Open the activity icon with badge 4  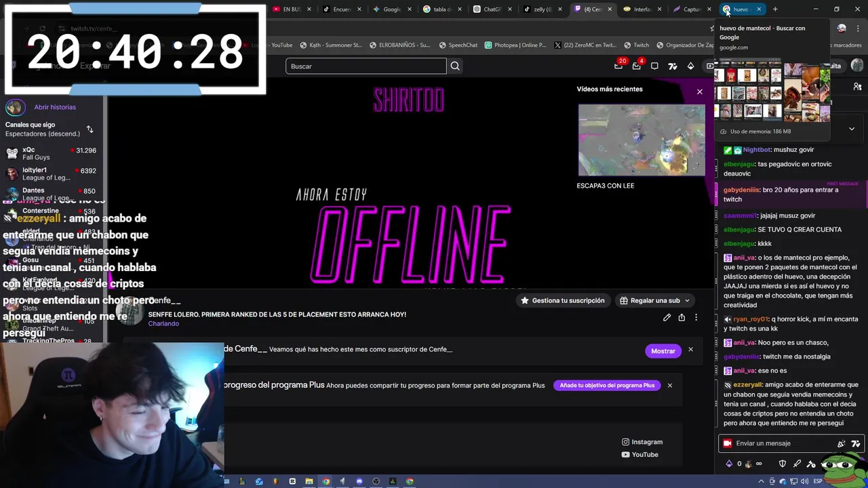pos(637,66)
